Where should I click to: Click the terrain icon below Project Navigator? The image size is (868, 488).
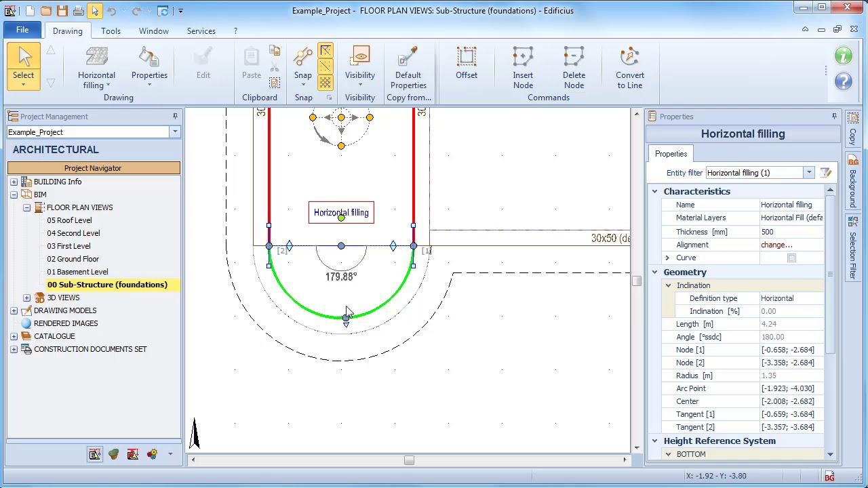click(x=113, y=454)
